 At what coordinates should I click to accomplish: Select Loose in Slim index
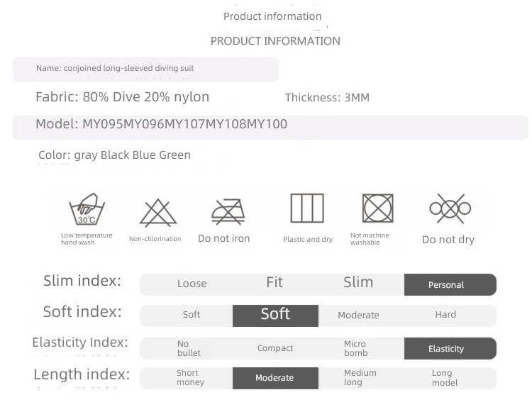tap(192, 284)
